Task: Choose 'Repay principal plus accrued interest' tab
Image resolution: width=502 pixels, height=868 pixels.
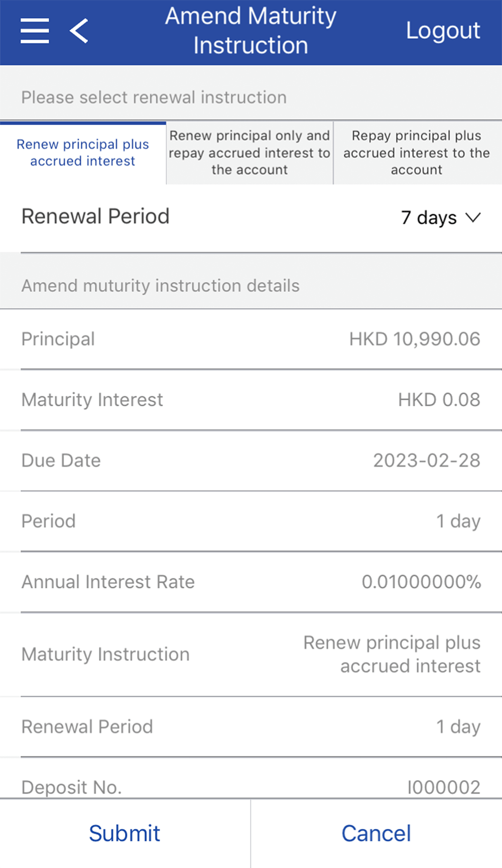Action: [x=417, y=153]
